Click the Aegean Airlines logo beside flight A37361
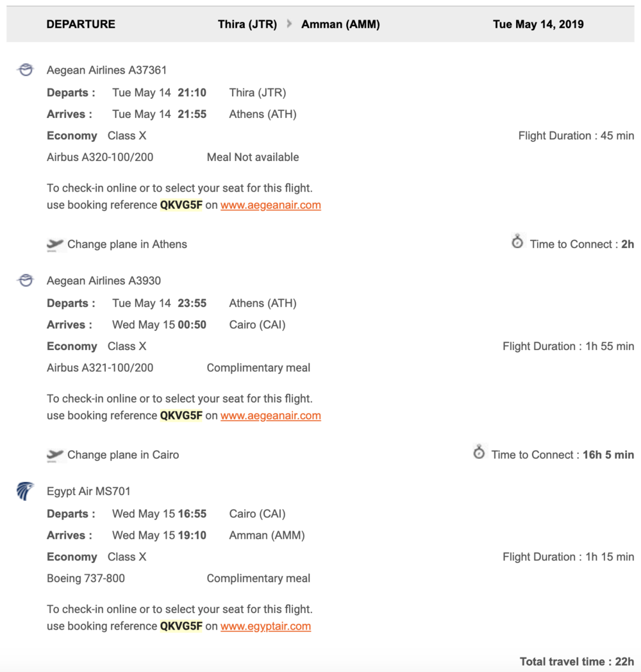 click(26, 70)
